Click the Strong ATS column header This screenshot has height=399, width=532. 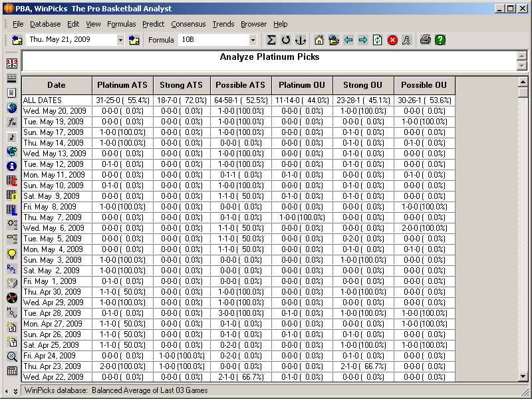coord(182,85)
